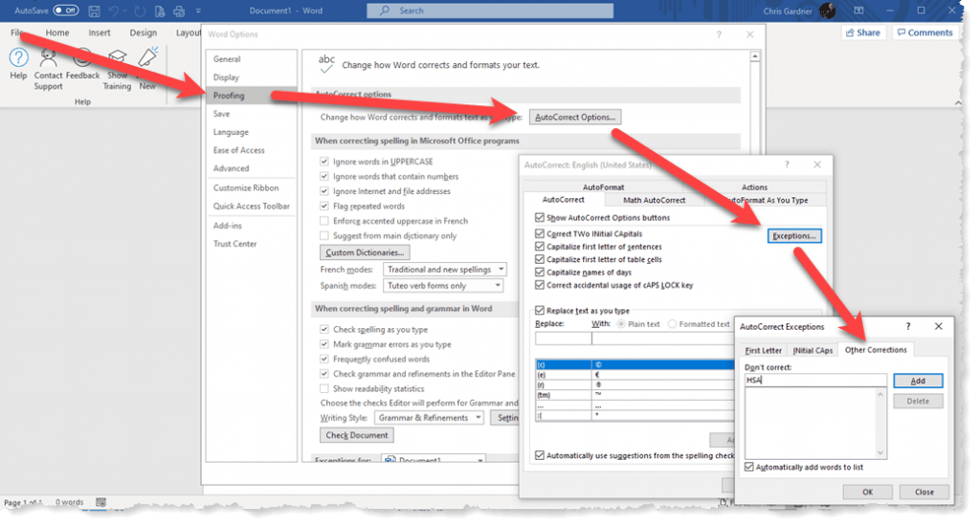Click the Don't correct text field
Screen dimensions: 980x525
point(815,381)
